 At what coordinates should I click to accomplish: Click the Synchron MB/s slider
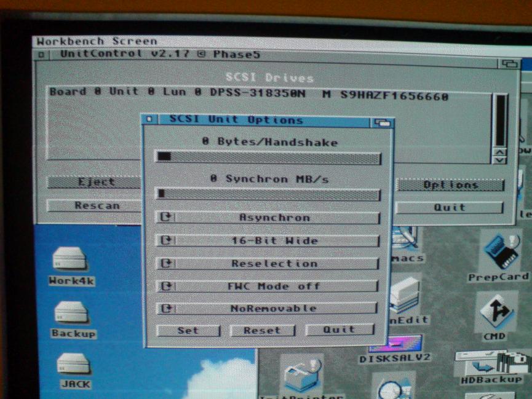pyautogui.click(x=268, y=194)
